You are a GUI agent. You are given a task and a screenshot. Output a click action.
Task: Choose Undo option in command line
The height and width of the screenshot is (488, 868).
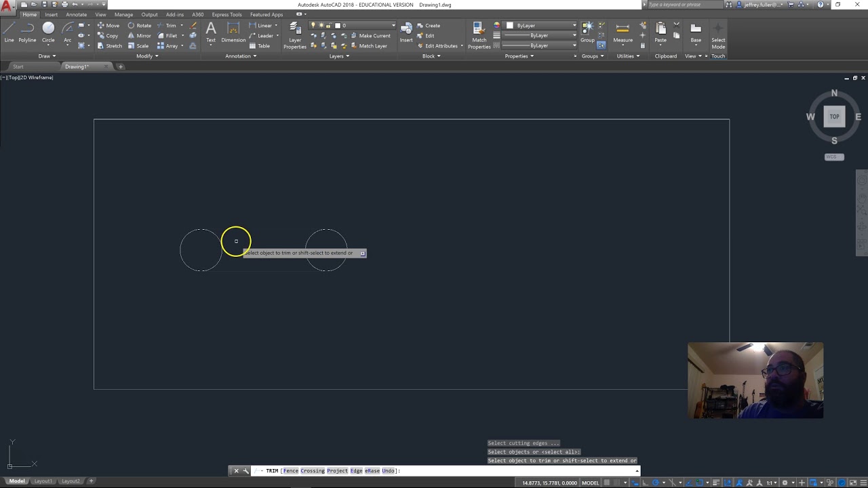(388, 470)
